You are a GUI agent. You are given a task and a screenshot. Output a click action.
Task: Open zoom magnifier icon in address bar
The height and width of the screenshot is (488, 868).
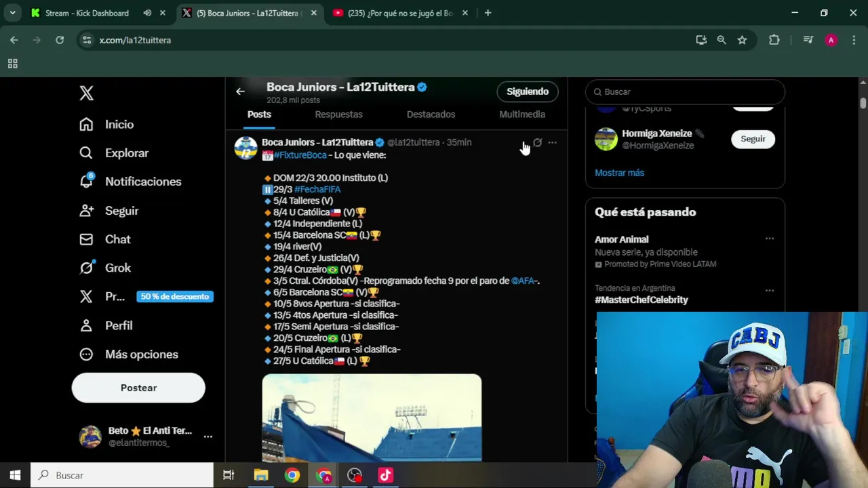click(x=722, y=40)
